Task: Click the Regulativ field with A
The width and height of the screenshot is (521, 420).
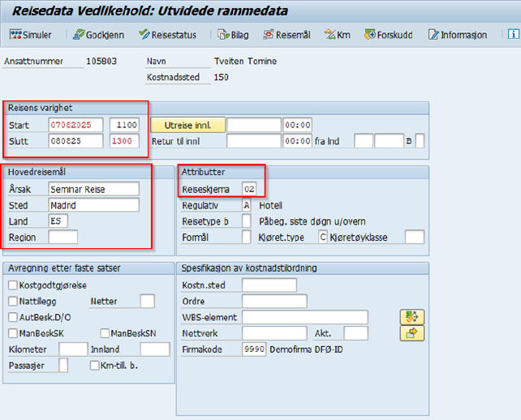Action: (246, 205)
